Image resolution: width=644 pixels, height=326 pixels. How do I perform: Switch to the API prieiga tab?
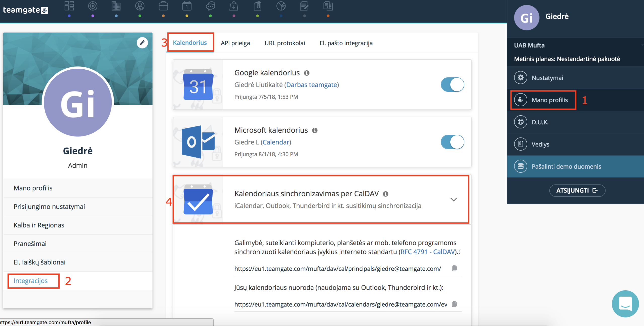click(x=235, y=43)
